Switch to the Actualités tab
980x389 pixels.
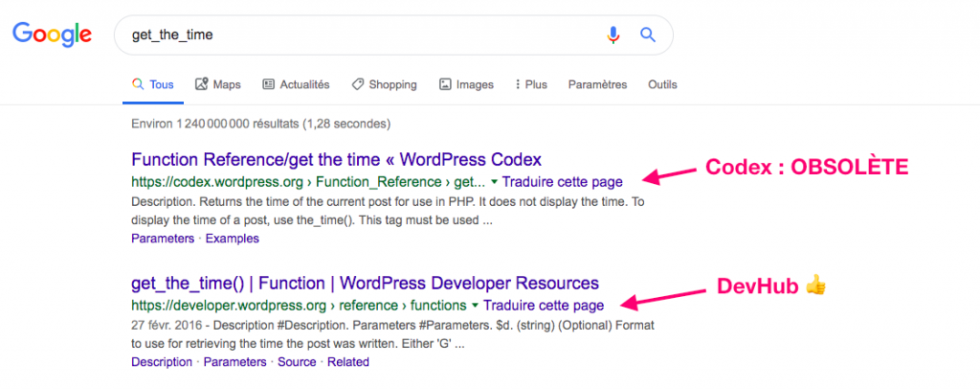click(297, 84)
